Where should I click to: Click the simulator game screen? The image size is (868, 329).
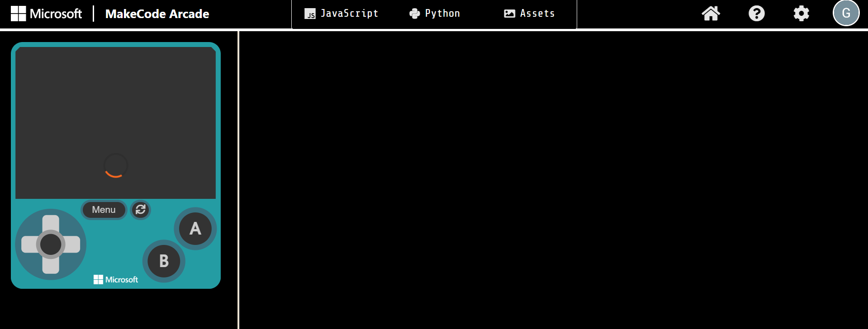[x=115, y=123]
